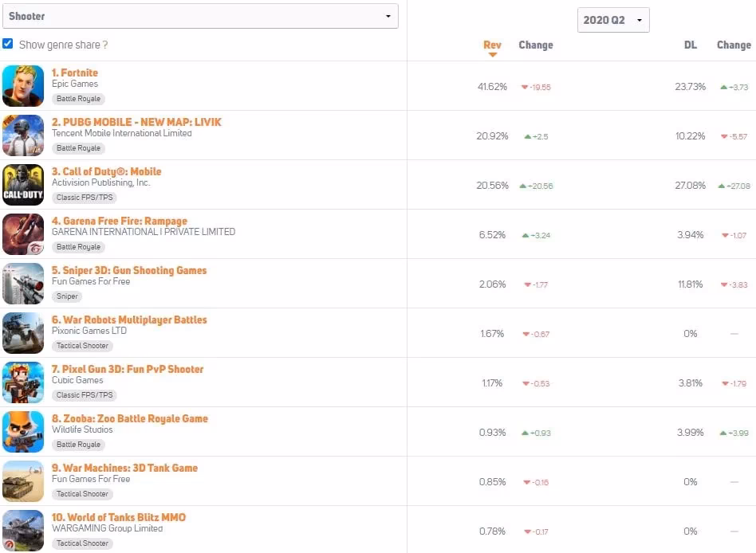Click the Change header next to Rev
The height and width of the screenshot is (553, 756).
click(x=536, y=45)
